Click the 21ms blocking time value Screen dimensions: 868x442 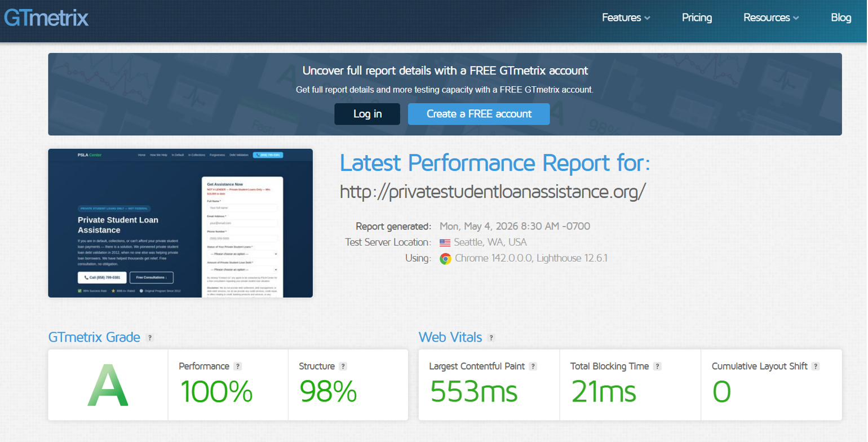604,391
